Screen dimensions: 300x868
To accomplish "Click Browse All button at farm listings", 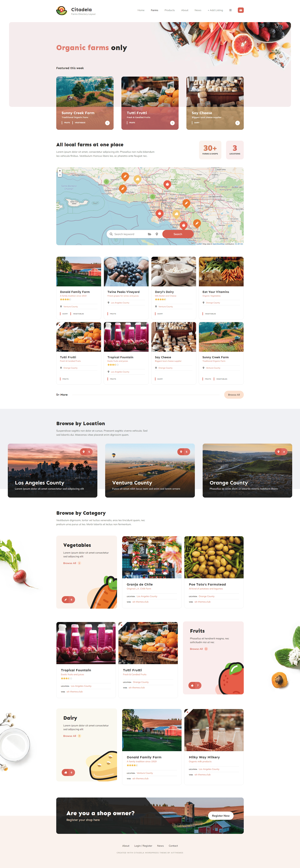I will pyautogui.click(x=233, y=395).
